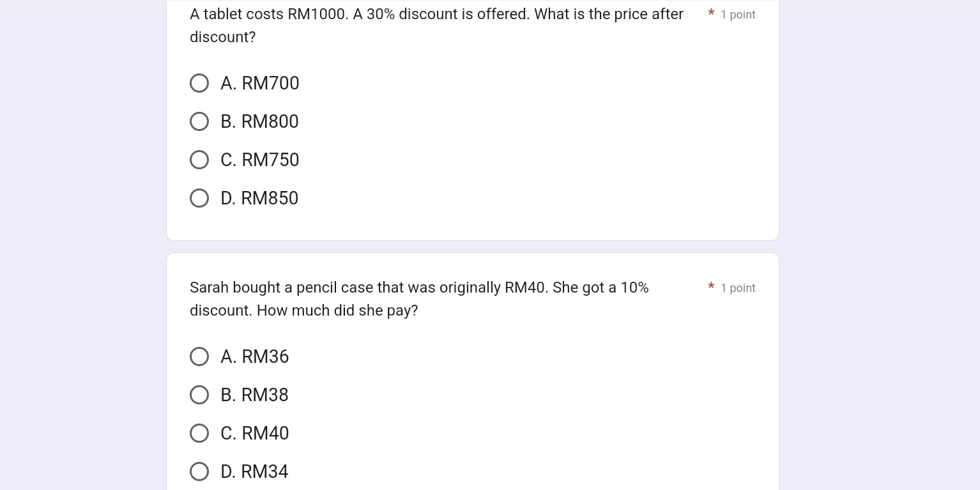The width and height of the screenshot is (980, 490).
Task: Select answer B. RM38 for Sarah's question
Action: coord(199,395)
